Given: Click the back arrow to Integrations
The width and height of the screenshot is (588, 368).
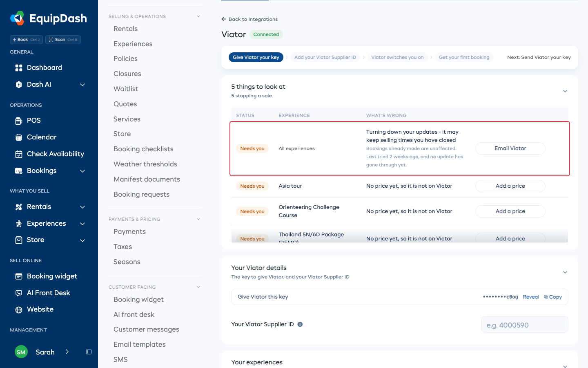Looking at the screenshot, I should (x=224, y=19).
